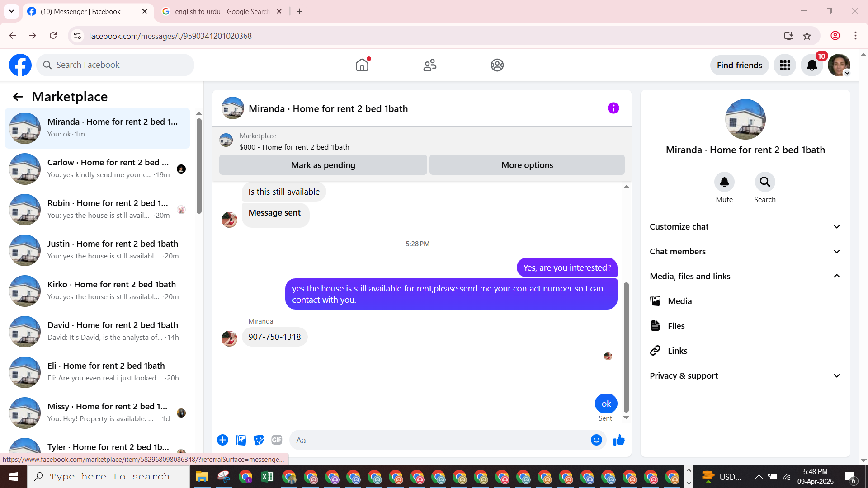868x488 pixels.
Task: Open the emoji picker smiley icon
Action: point(596,440)
